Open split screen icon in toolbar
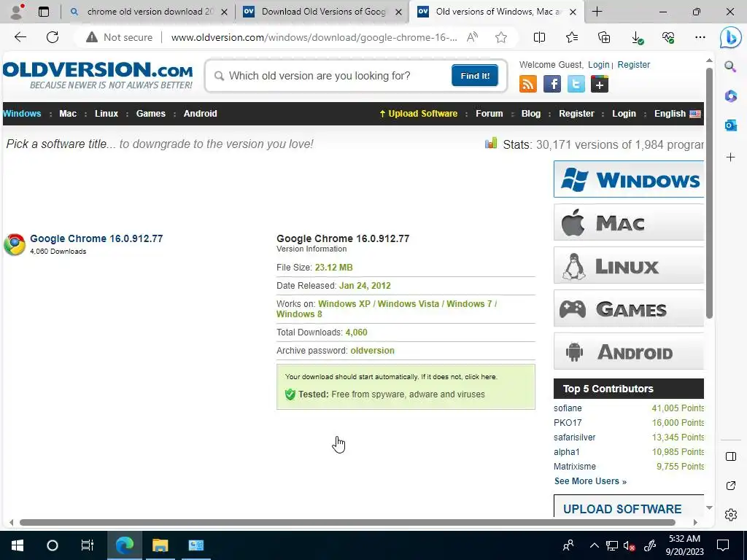 click(539, 37)
